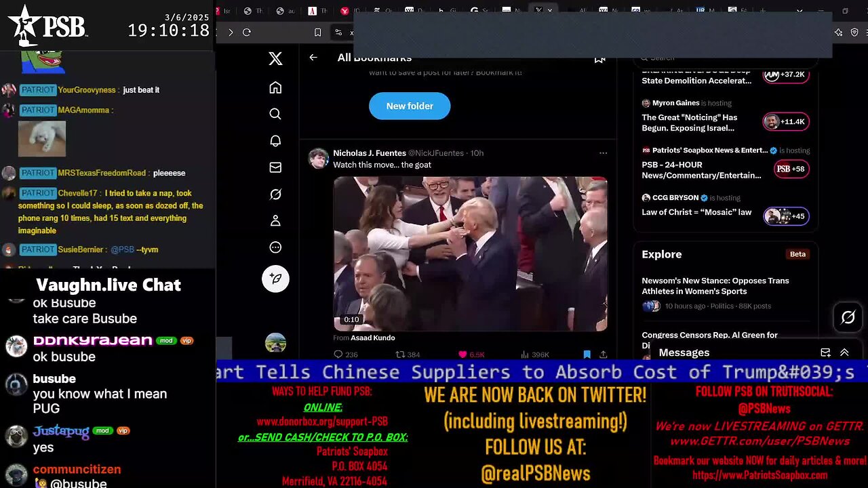
Task: Open Congress Censors Rep. Al Green story
Action: click(710, 335)
